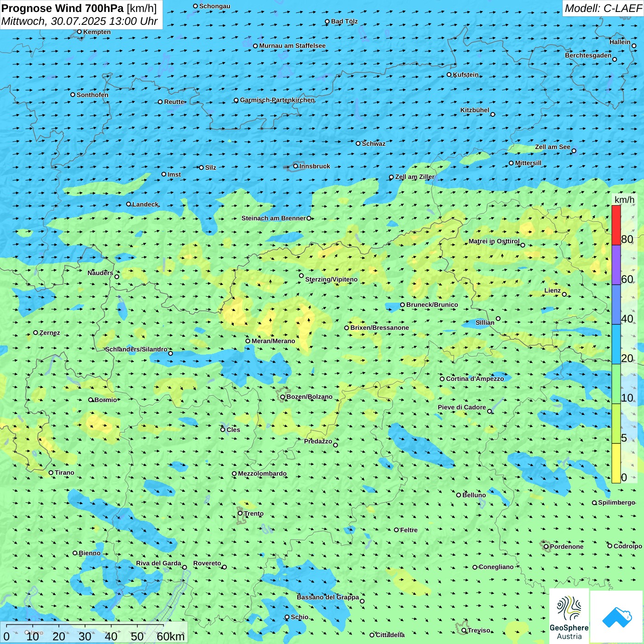Click the Schwaz label
Screen dimensions: 644x644
tap(374, 144)
